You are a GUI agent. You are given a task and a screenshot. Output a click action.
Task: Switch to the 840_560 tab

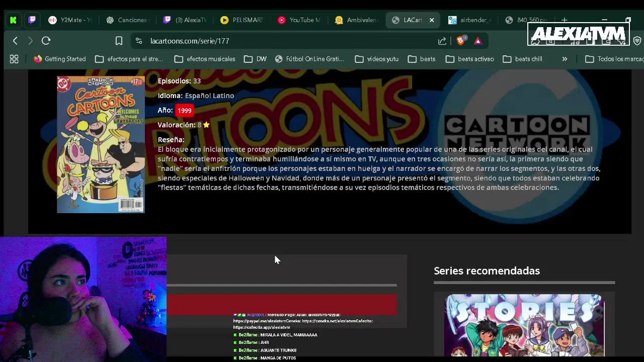pyautogui.click(x=527, y=20)
